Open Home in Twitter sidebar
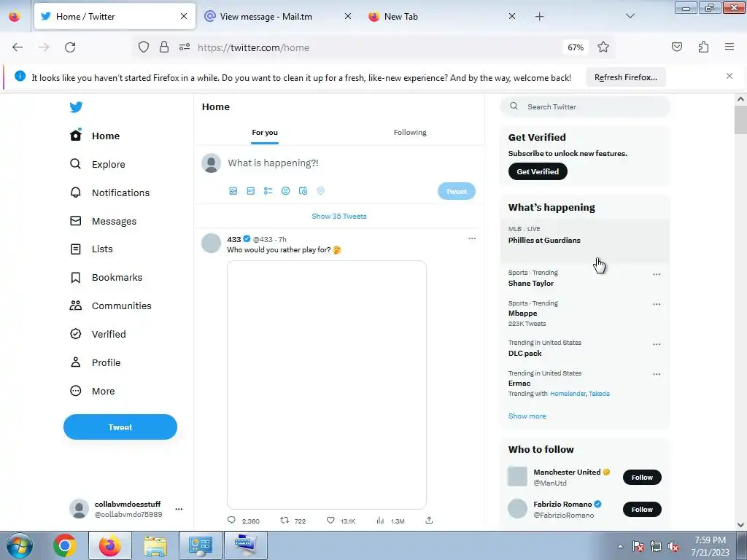Viewport: 747px width, 560px height. point(94,136)
